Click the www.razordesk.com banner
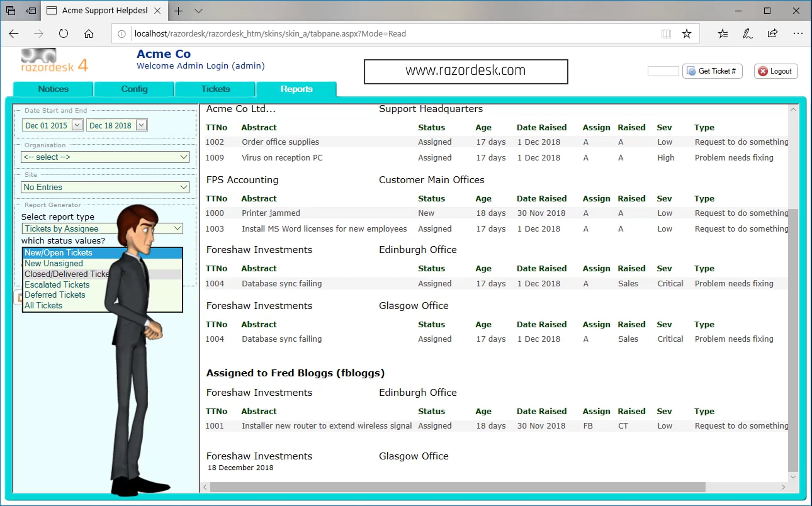Viewport: 812px width, 506px height. pos(466,71)
